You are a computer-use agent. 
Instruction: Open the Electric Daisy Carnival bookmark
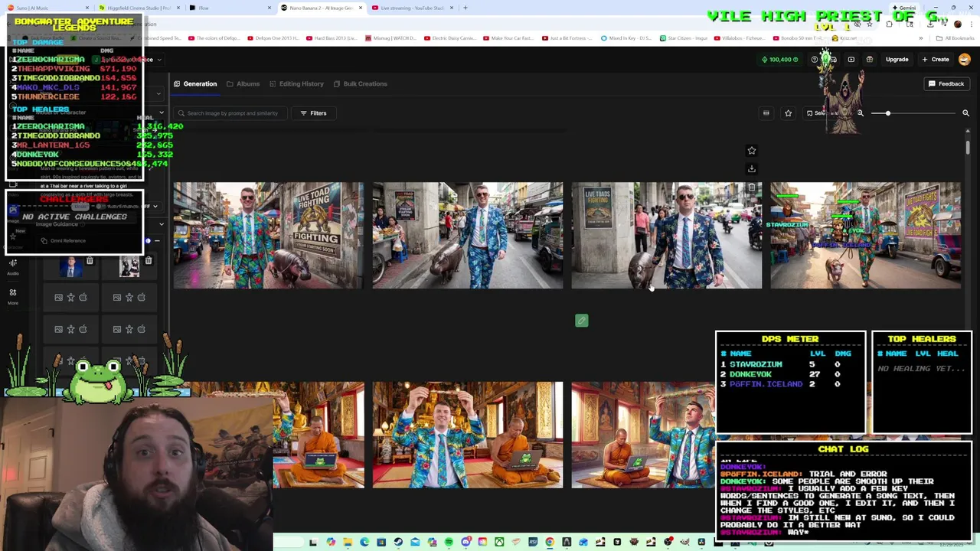coord(450,37)
